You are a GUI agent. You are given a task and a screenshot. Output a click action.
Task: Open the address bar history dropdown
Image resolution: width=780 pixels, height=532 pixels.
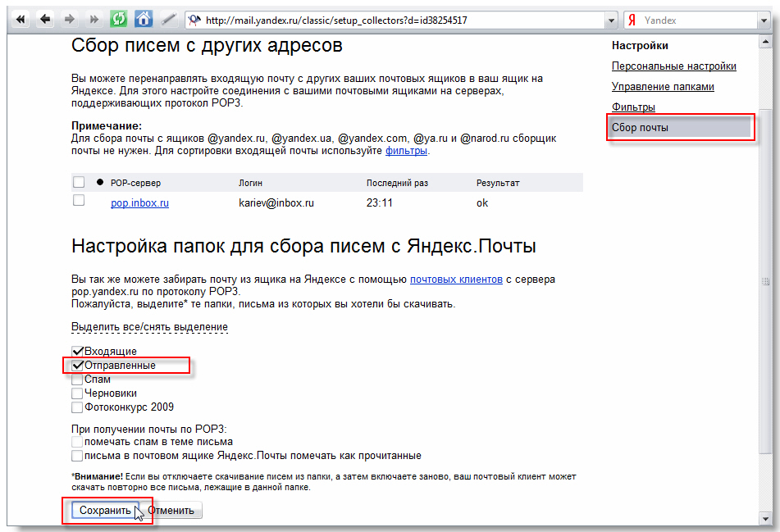pos(611,20)
